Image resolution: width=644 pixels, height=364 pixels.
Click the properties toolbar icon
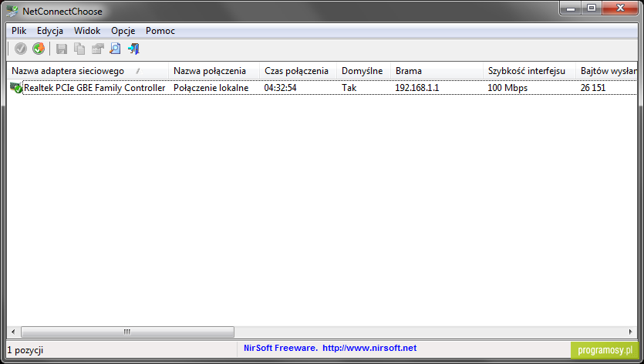pyautogui.click(x=97, y=49)
